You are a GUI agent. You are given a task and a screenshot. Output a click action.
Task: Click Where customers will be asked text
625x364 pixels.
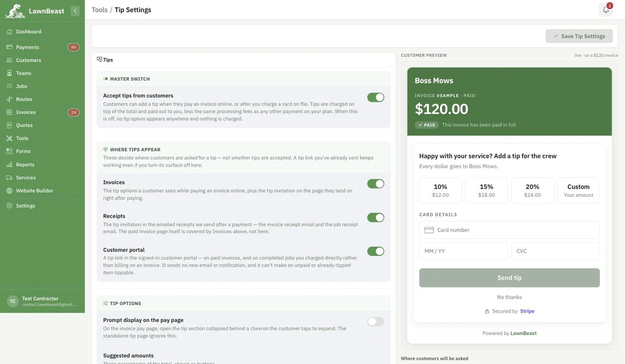point(434,359)
